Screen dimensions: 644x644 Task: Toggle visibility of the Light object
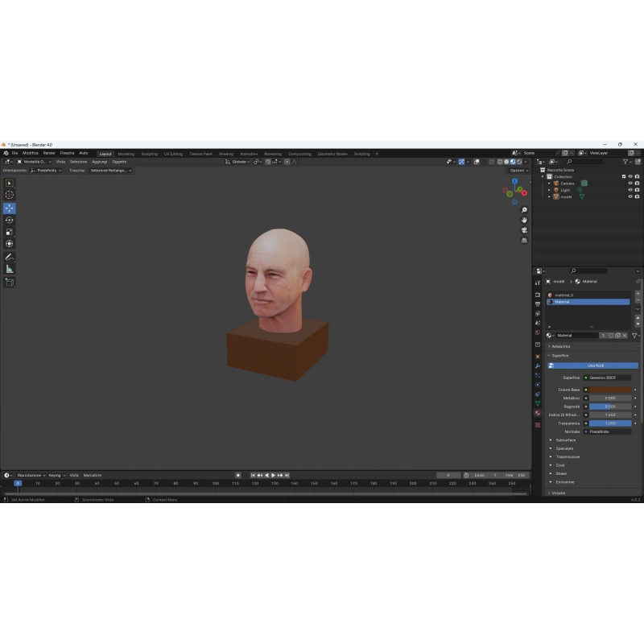click(x=630, y=190)
